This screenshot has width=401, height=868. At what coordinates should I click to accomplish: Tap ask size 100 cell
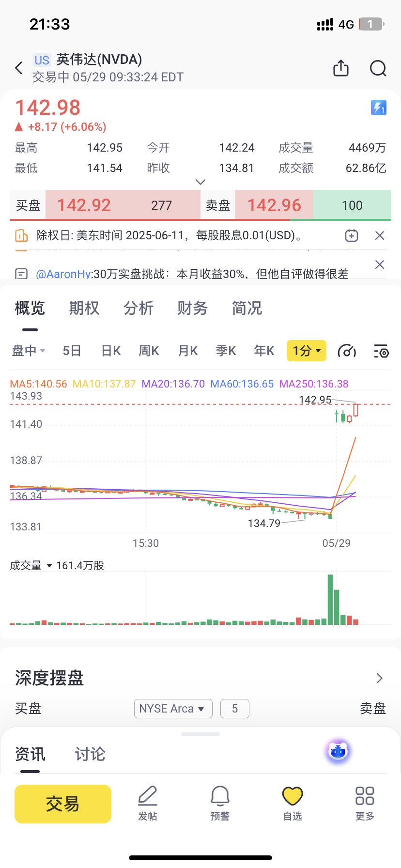(352, 205)
